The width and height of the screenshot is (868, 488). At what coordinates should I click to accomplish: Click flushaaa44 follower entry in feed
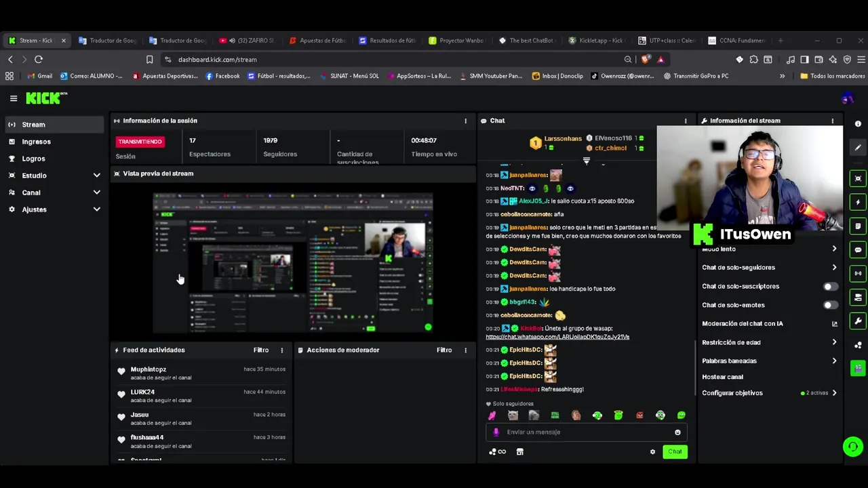point(202,441)
